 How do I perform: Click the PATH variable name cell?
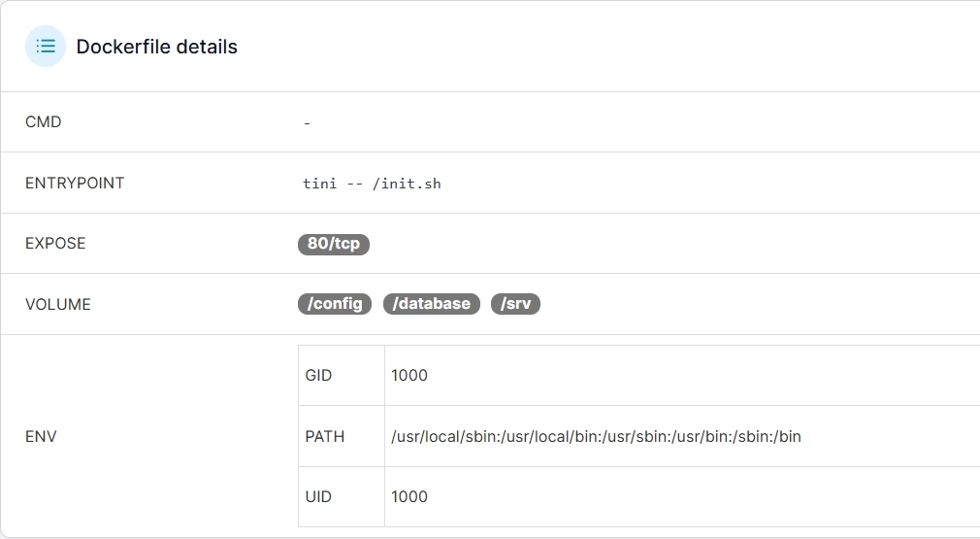click(325, 436)
